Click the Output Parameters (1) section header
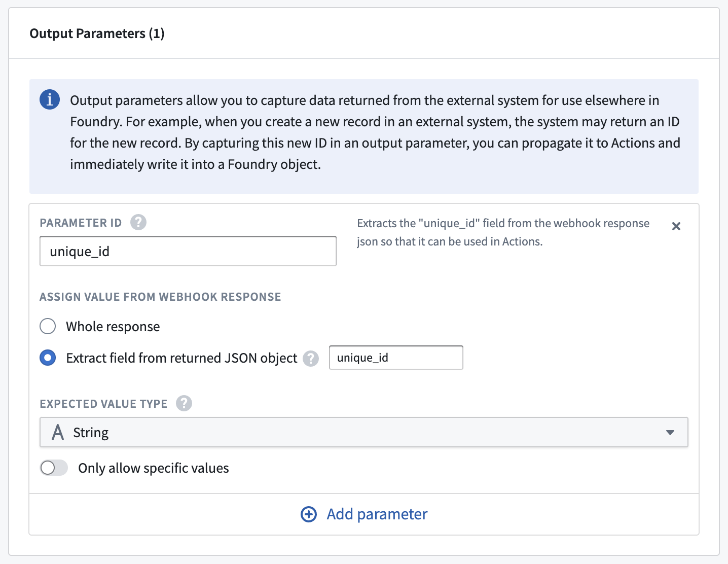The height and width of the screenshot is (564, 728). pyautogui.click(x=97, y=33)
